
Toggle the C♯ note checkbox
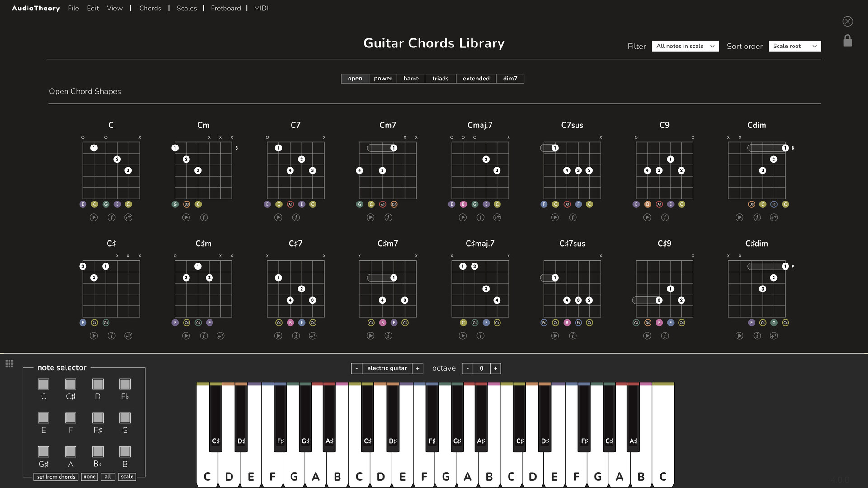coord(71,384)
